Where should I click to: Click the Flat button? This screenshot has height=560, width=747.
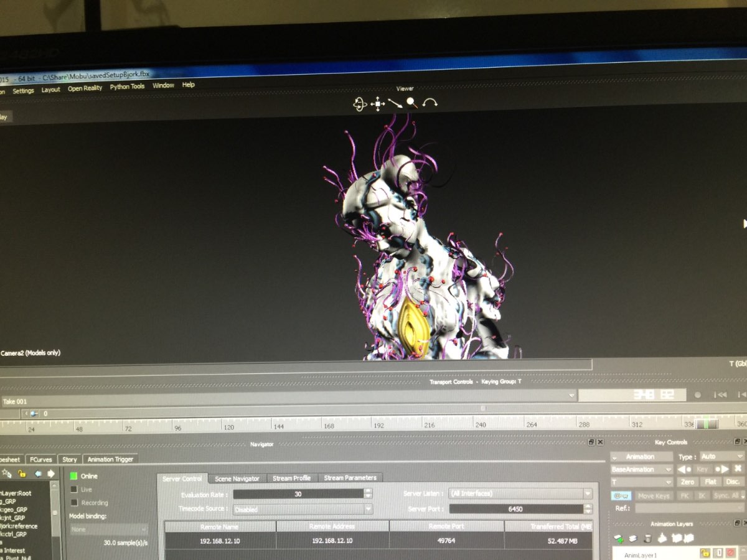(x=710, y=482)
